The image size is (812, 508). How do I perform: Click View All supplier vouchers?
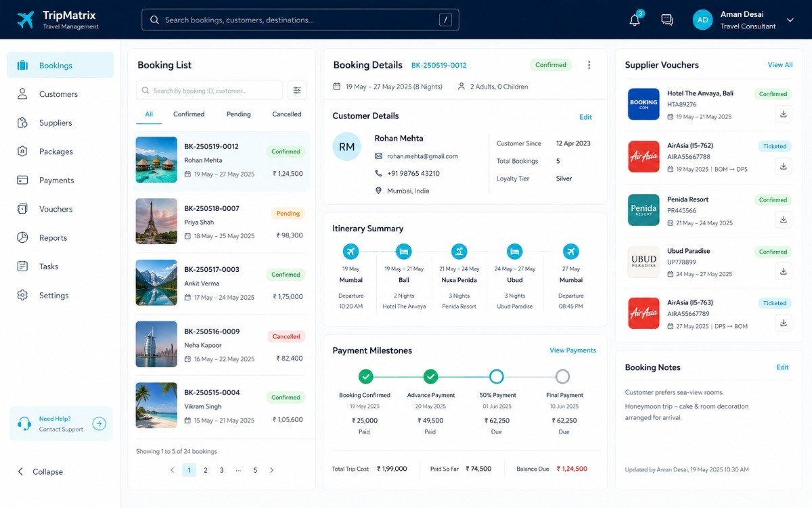(780, 65)
